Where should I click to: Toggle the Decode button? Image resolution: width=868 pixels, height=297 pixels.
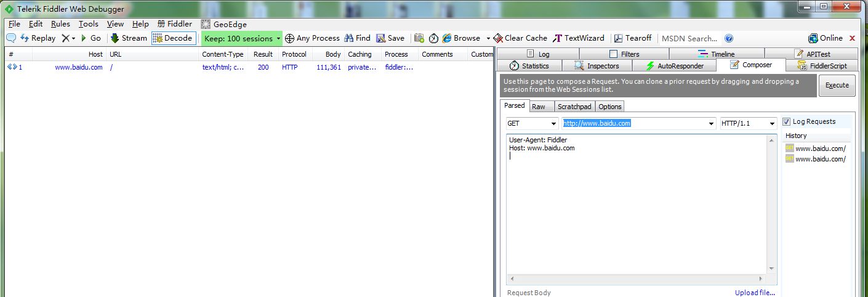coord(174,38)
